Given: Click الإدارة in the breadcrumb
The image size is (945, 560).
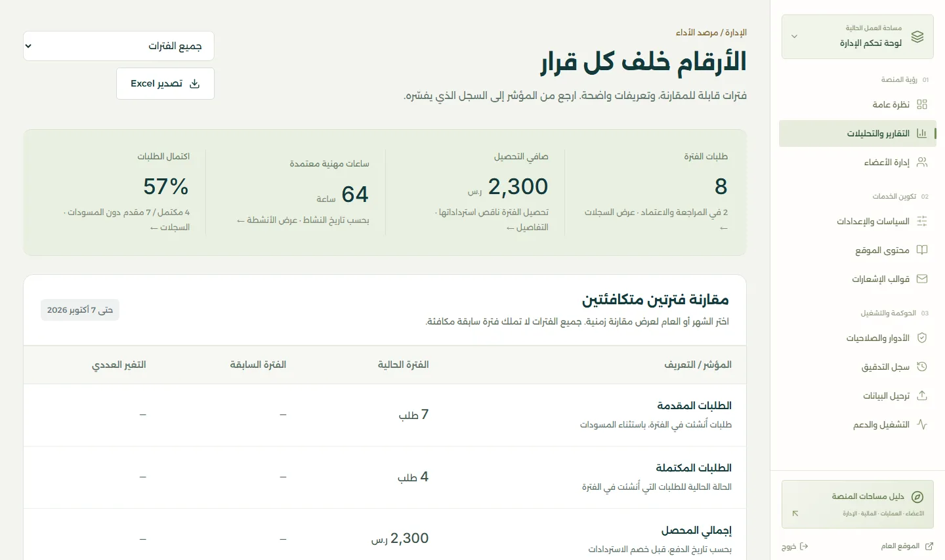Looking at the screenshot, I should tap(736, 32).
